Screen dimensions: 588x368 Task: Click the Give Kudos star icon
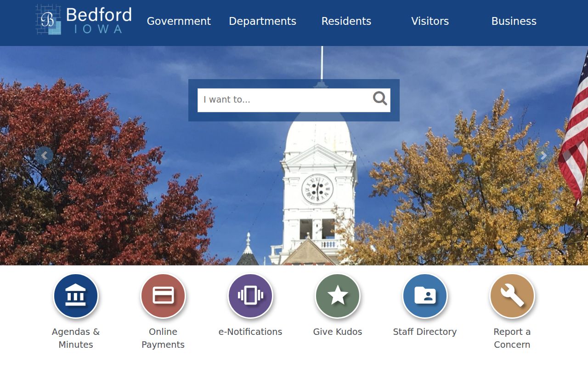point(338,296)
